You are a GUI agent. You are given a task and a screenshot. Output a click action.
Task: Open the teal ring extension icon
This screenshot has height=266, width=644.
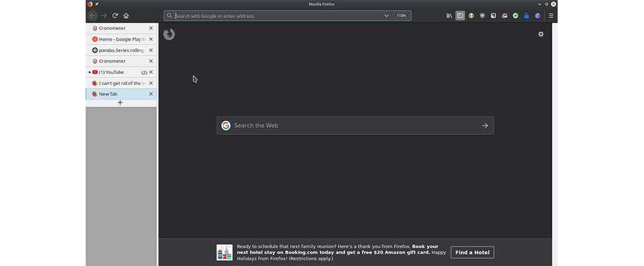[x=515, y=15]
